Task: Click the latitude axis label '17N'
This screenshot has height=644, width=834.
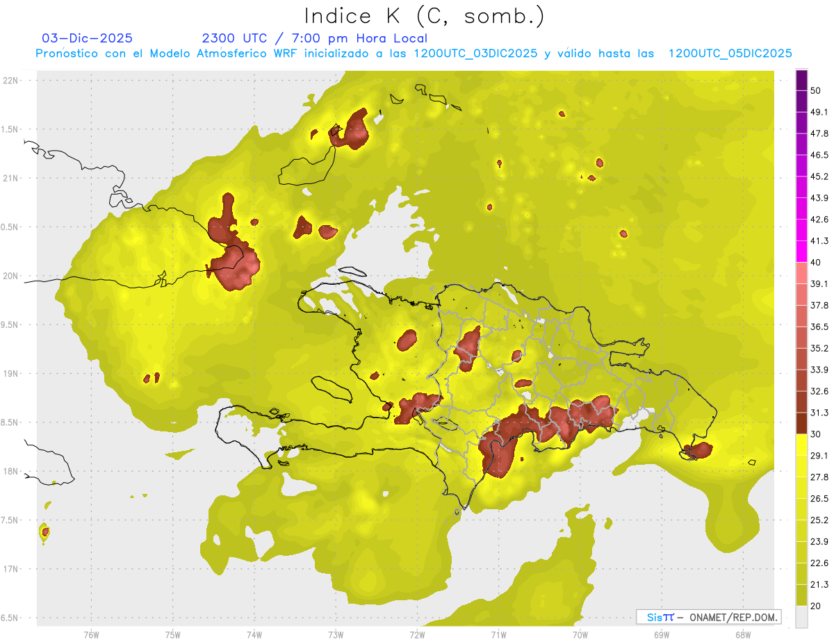Action: 10,569
